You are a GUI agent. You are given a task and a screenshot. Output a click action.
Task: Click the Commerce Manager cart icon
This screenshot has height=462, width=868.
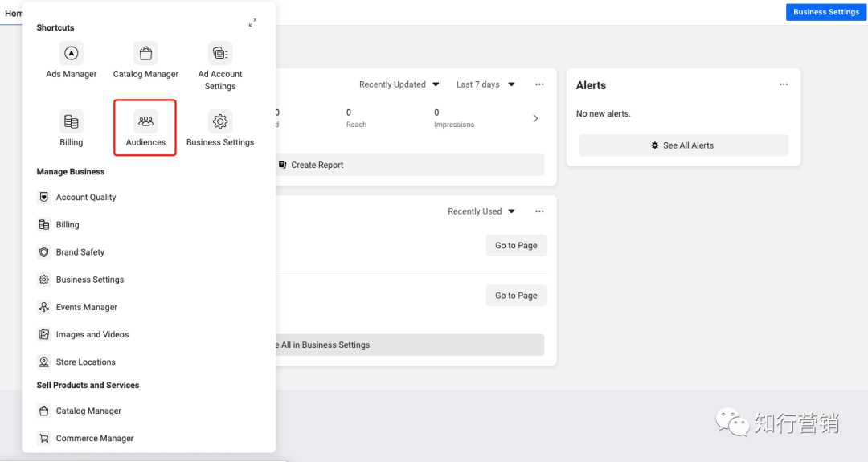(x=43, y=438)
